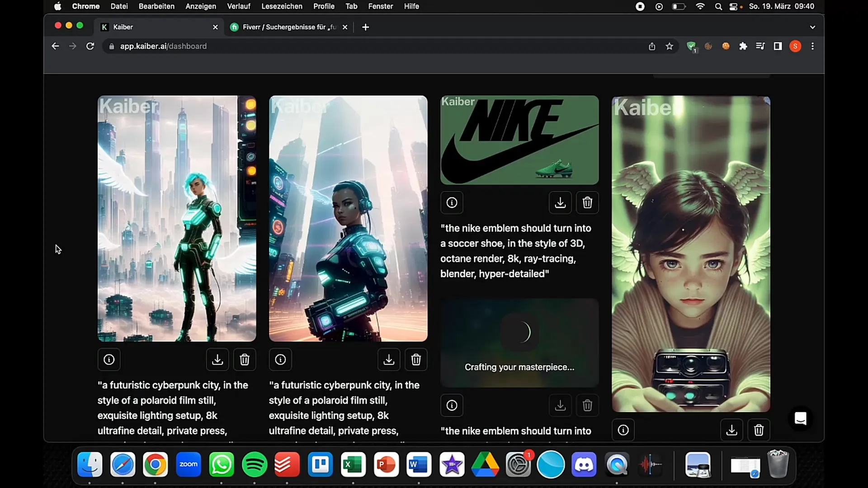Open Excel from the Dock
This screenshot has width=868, height=488.
[353, 465]
